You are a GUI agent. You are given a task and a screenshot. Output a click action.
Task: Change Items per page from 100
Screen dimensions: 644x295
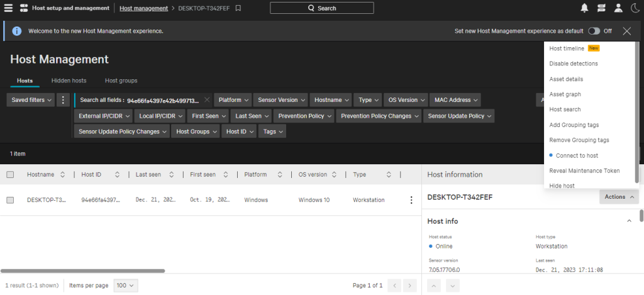[x=126, y=285]
